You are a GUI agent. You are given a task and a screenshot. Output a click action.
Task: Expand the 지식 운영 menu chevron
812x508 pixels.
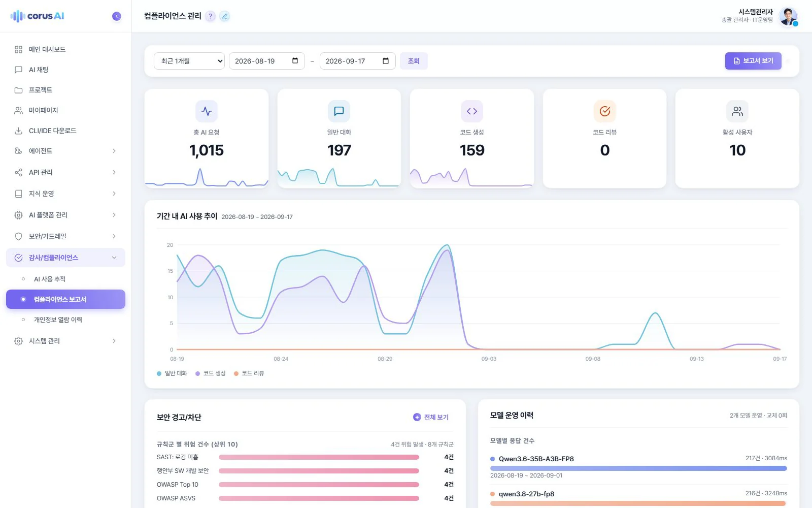pos(114,194)
